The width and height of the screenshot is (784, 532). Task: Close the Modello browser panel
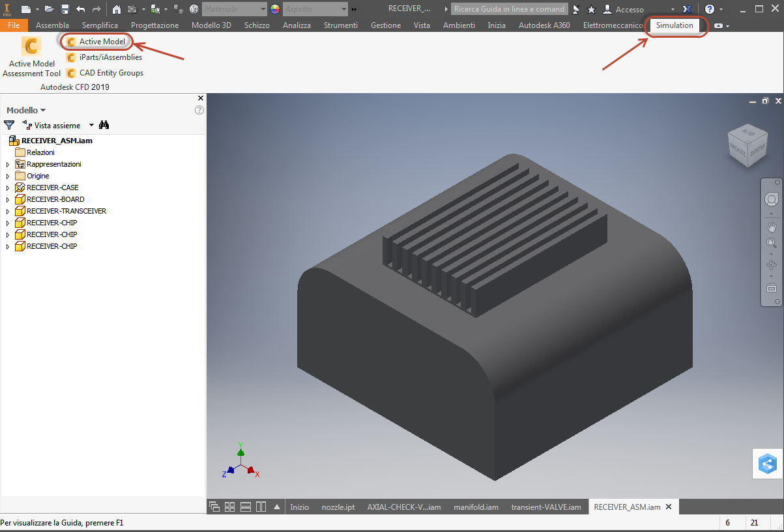[201, 98]
